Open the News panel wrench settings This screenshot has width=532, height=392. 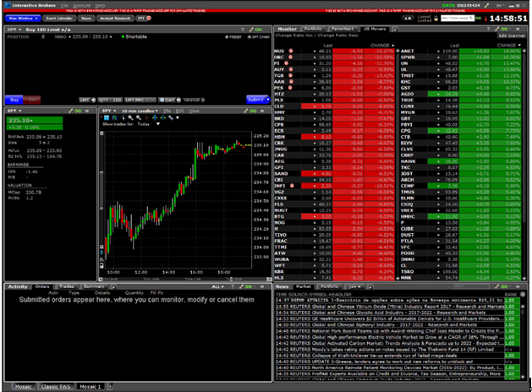point(497,286)
